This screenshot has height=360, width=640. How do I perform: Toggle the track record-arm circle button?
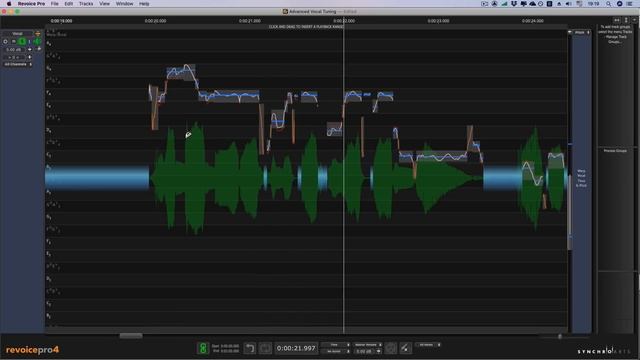[5, 42]
